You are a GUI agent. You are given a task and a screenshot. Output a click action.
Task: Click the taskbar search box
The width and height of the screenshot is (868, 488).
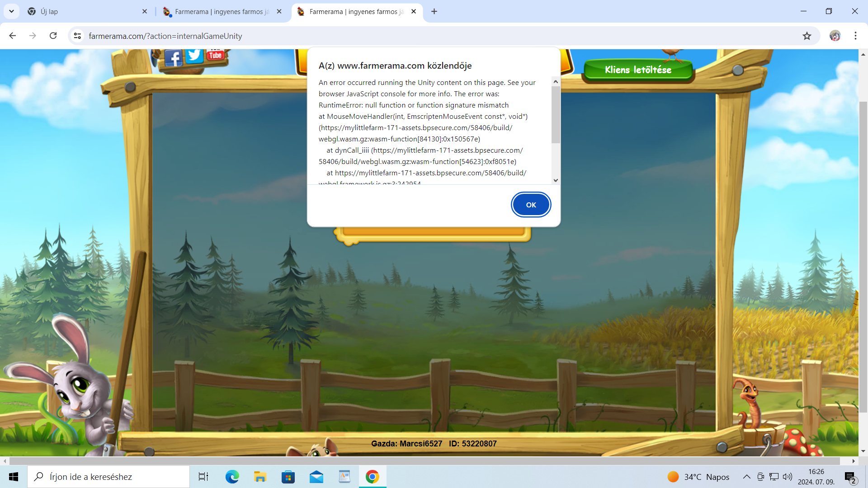(x=108, y=477)
